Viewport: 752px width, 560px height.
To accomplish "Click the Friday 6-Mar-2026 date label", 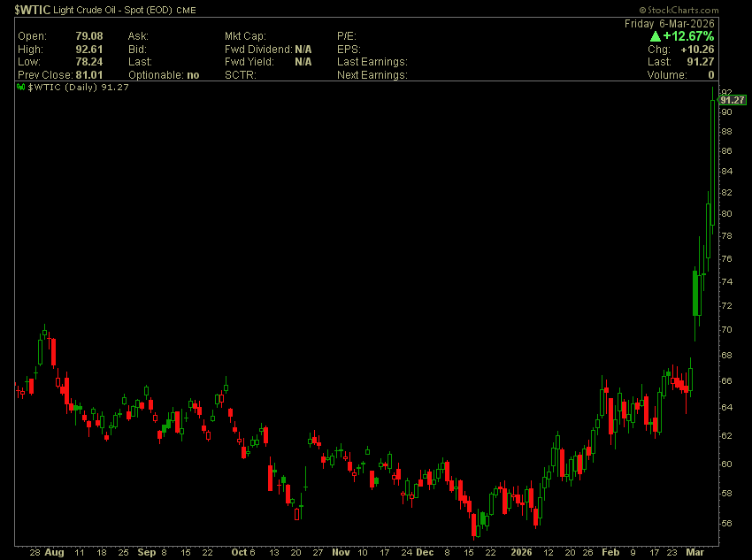I will point(670,24).
